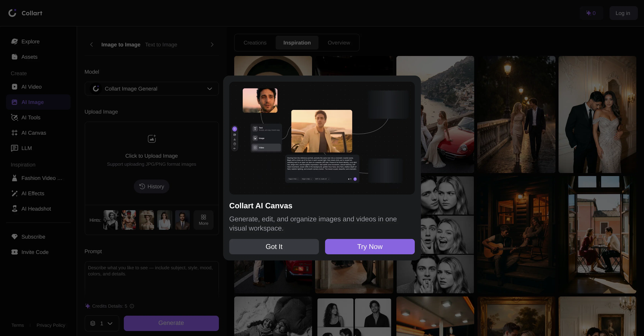Expand the Collart Image General model dropdown
The height and width of the screenshot is (336, 644).
pos(151,89)
